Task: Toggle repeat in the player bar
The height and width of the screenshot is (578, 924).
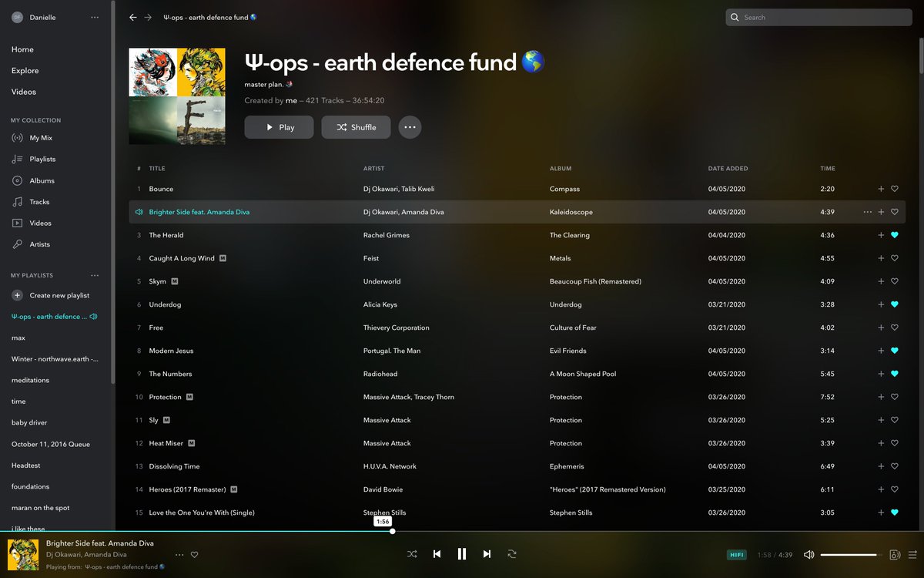Action: tap(511, 554)
